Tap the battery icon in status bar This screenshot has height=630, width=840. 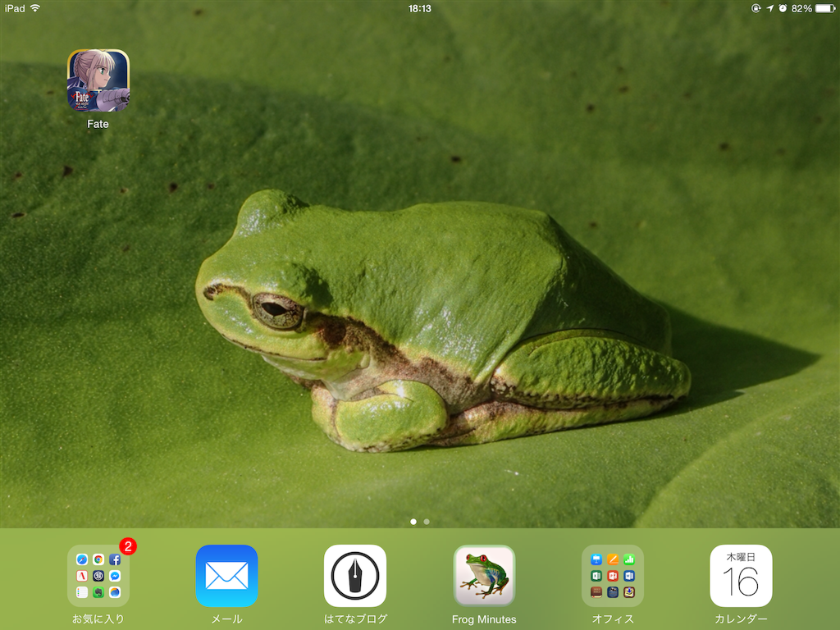[825, 8]
